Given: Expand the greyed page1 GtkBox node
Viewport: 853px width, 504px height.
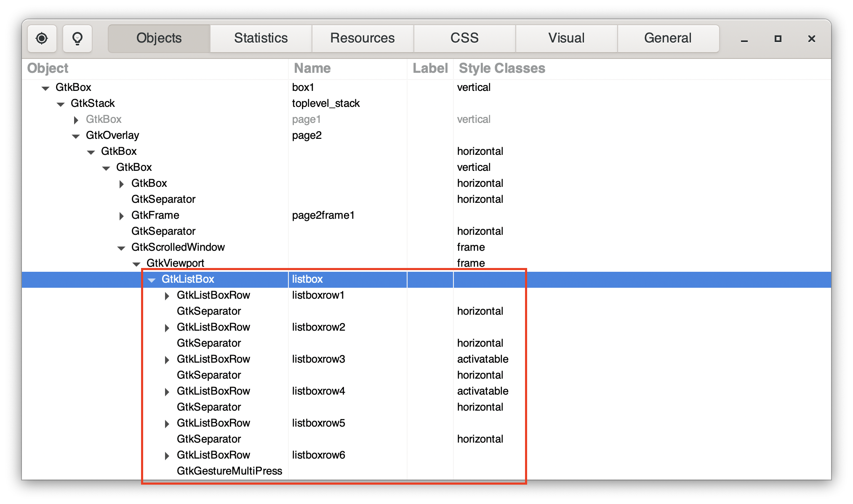Looking at the screenshot, I should pyautogui.click(x=76, y=120).
